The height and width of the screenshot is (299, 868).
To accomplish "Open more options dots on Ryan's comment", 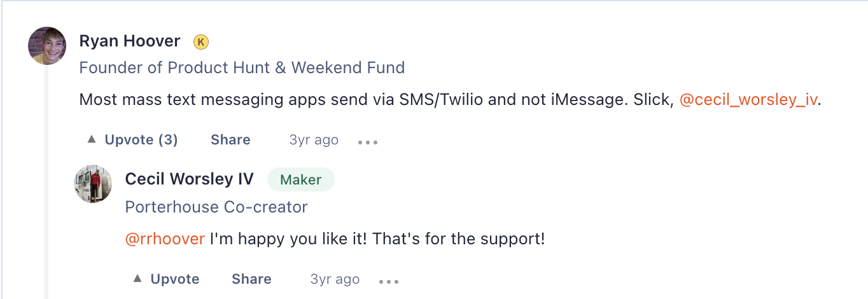I will click(x=368, y=142).
